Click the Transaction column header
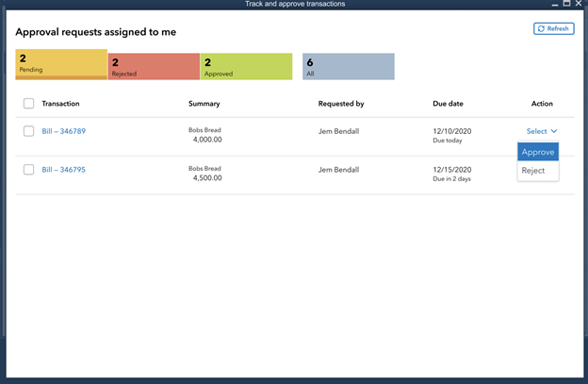The image size is (588, 384). [60, 104]
